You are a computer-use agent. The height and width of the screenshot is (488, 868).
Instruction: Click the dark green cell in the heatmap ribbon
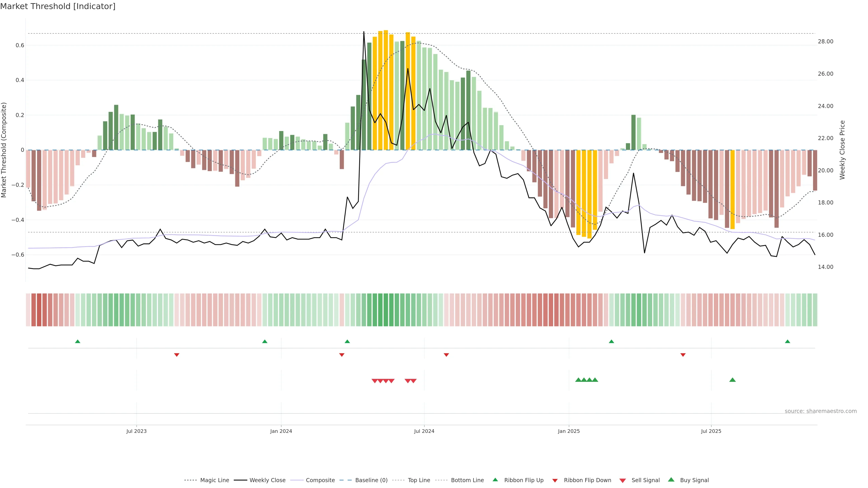[380, 310]
